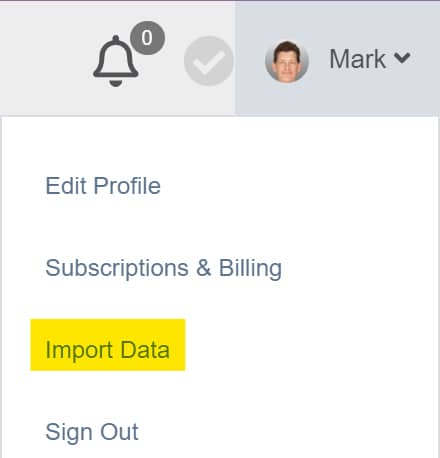
Task: Click the word Billing in the menu
Action: (250, 268)
